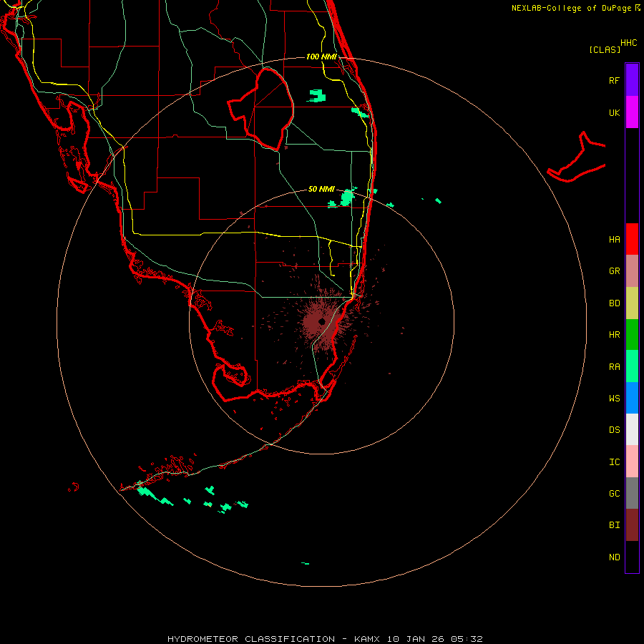Image resolution: width=644 pixels, height=644 pixels.
Task: Click the GR legend label
Action: [614, 271]
